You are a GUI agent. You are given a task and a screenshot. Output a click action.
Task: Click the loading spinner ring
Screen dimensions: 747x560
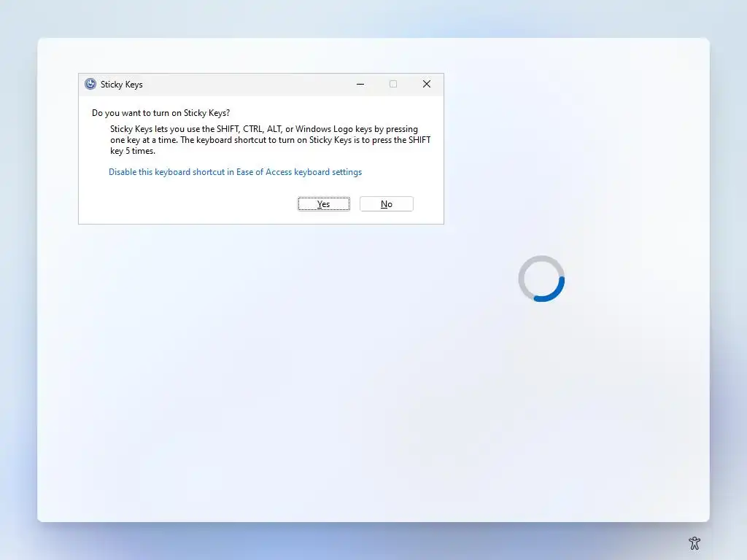coord(541,279)
